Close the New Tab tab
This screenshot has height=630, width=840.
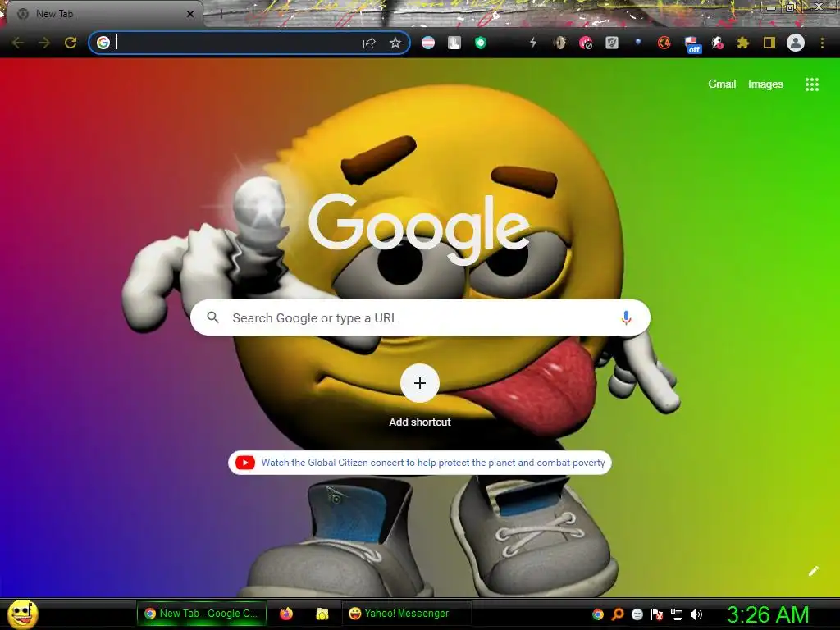(x=190, y=14)
